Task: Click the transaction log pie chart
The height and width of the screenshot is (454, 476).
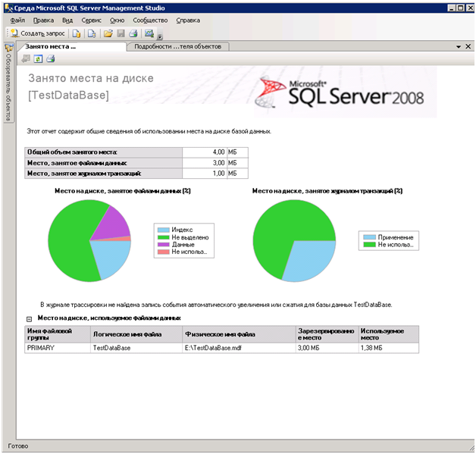Action: pos(294,241)
